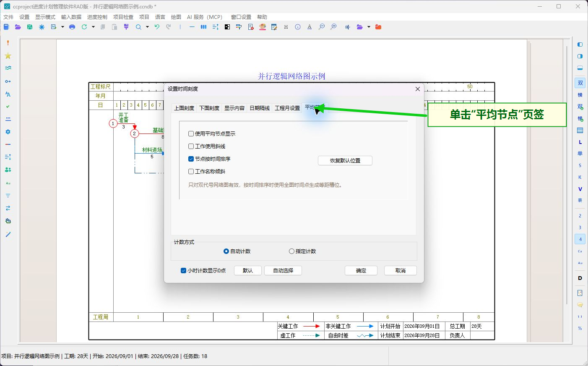Click the undo arrow icon
This screenshot has width=588, height=366.
click(x=157, y=27)
